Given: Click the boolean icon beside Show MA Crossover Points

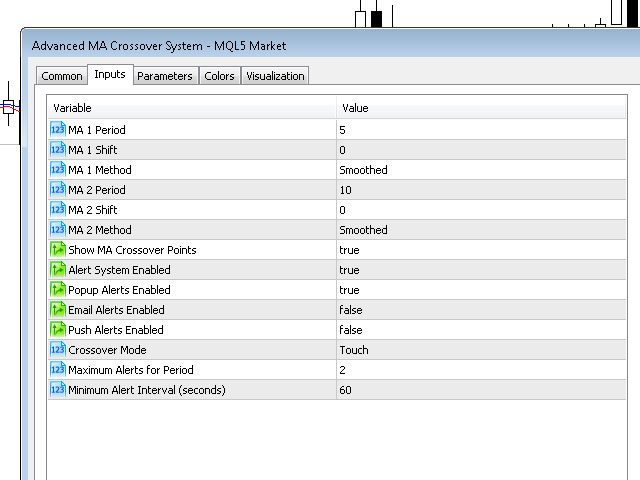Looking at the screenshot, I should coord(58,249).
